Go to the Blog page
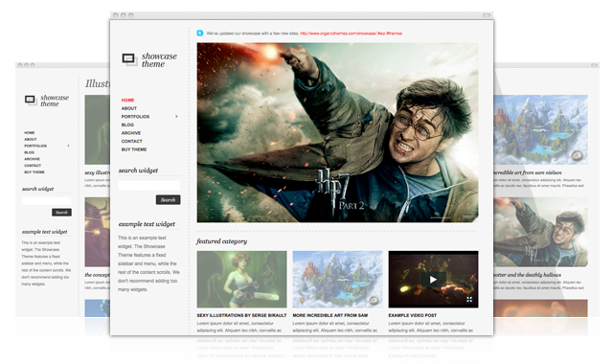The height and width of the screenshot is (364, 613). point(127,125)
